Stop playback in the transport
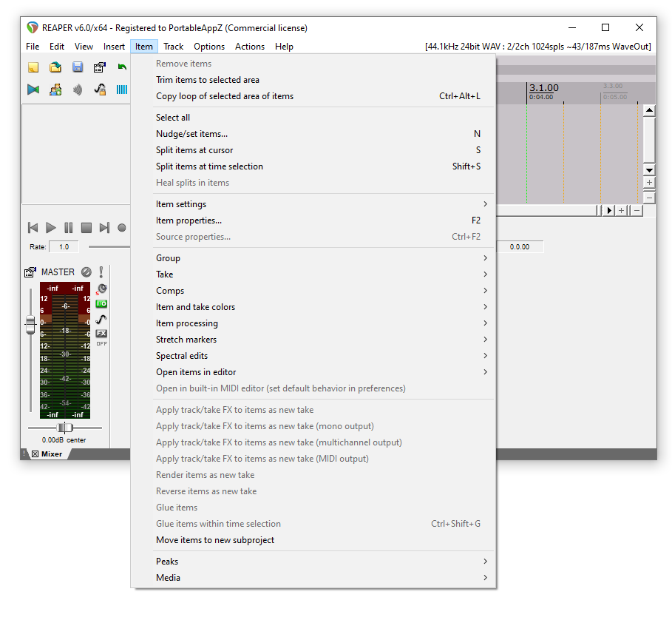672x620 pixels. coord(86,228)
